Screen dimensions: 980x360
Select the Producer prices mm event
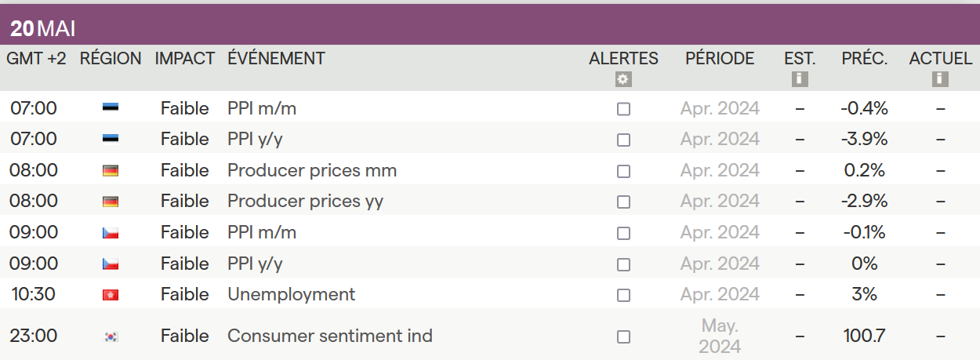click(311, 170)
